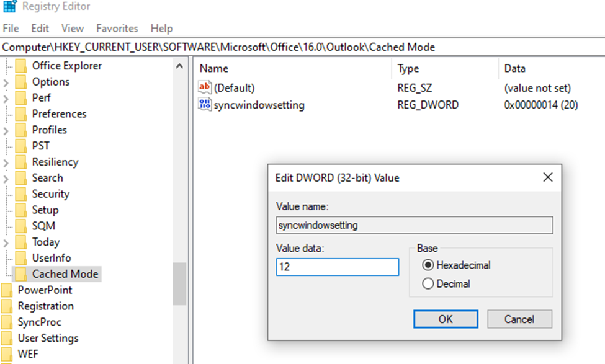The width and height of the screenshot is (605, 364).
Task: Click the registry path address bar
Action: tap(303, 47)
